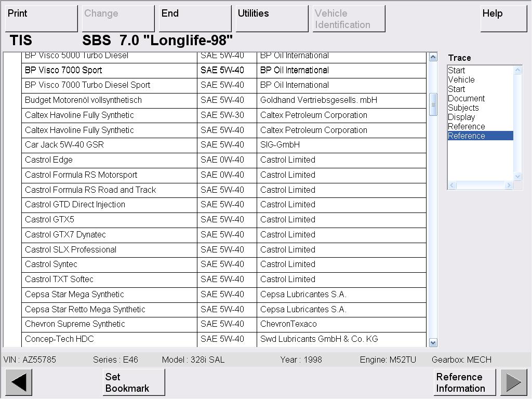Viewport: 532px width, 399px height.
Task: Click the Print button
Action: (42, 19)
